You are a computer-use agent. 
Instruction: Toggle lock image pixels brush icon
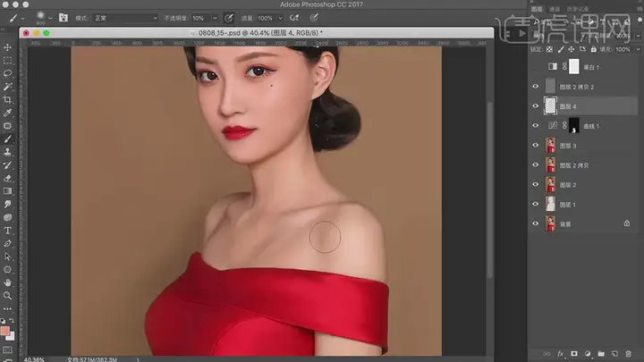[x=561, y=49]
